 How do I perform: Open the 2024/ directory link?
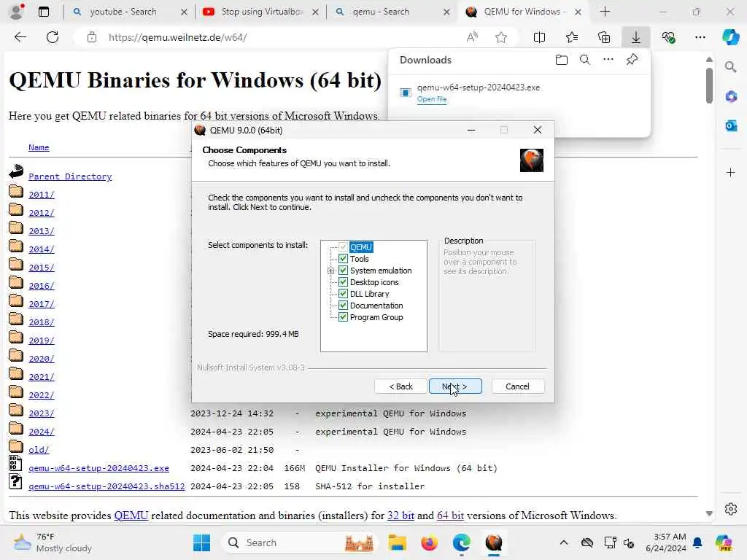click(42, 432)
